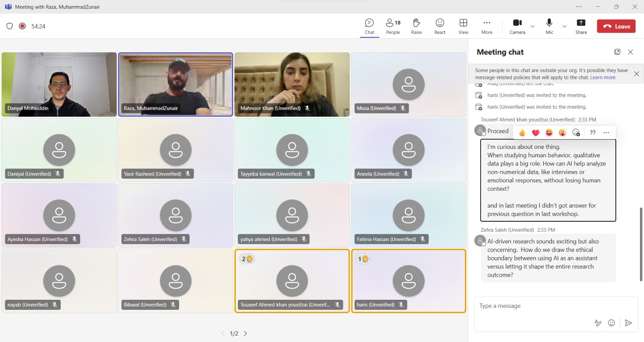Click Tayyeba kanwal's muted mic icon

click(309, 174)
